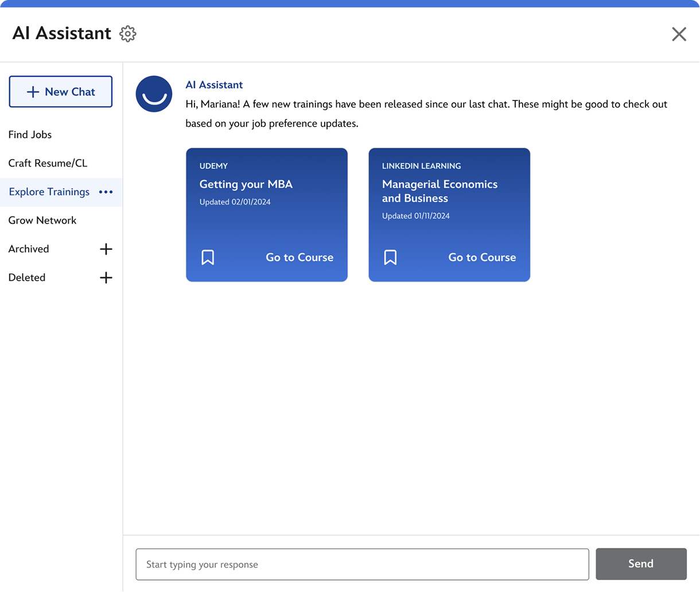
Task: Select Craft Resume/CL in sidebar
Action: point(48,163)
